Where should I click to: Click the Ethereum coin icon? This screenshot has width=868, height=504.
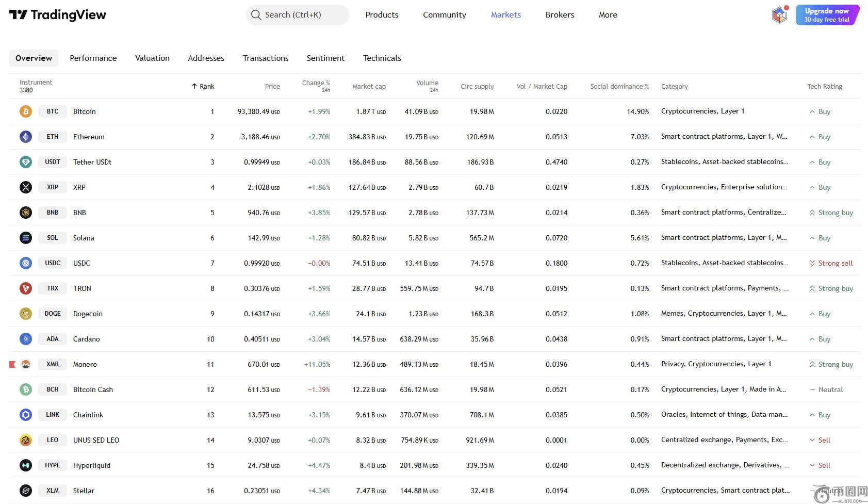point(26,137)
